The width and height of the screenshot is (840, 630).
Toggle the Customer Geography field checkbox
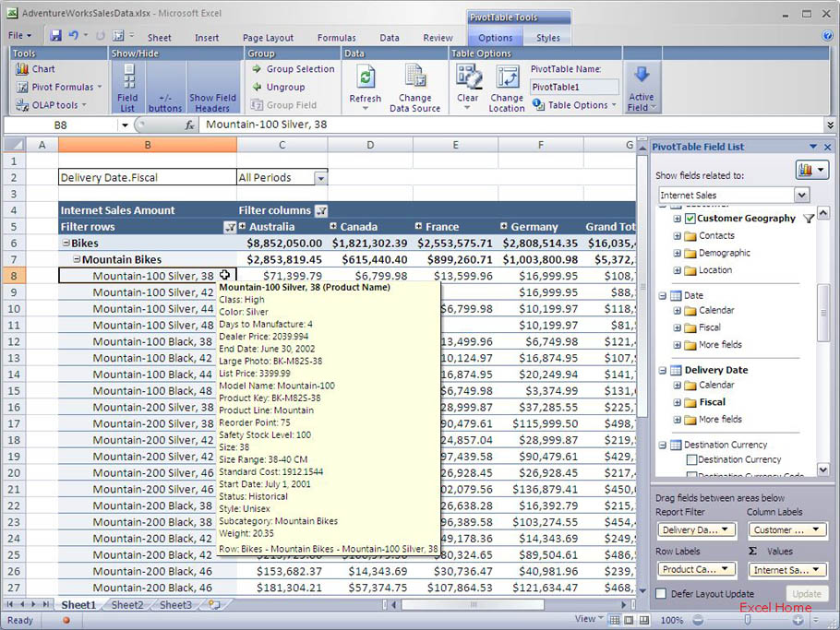coord(690,219)
